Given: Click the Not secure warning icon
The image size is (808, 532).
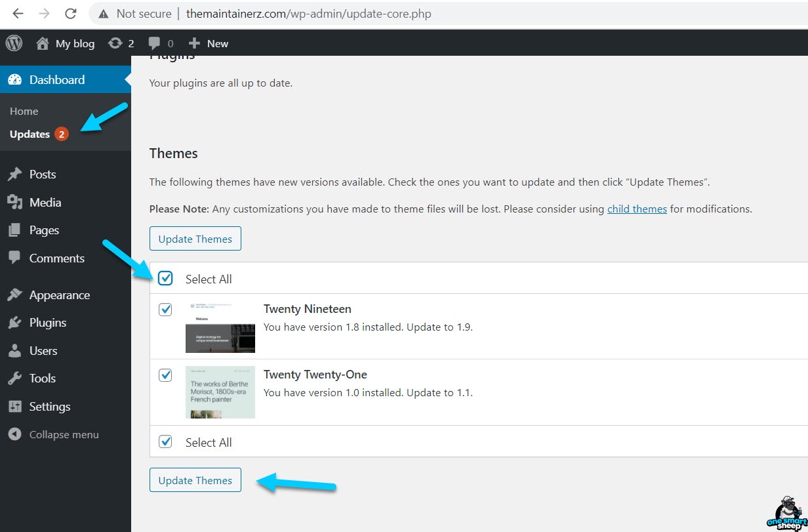Looking at the screenshot, I should click(x=103, y=13).
